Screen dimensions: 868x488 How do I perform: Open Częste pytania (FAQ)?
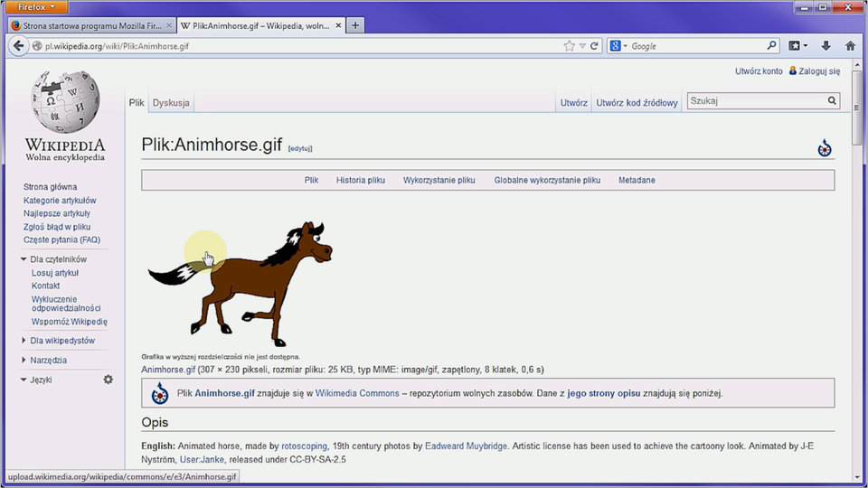[62, 240]
